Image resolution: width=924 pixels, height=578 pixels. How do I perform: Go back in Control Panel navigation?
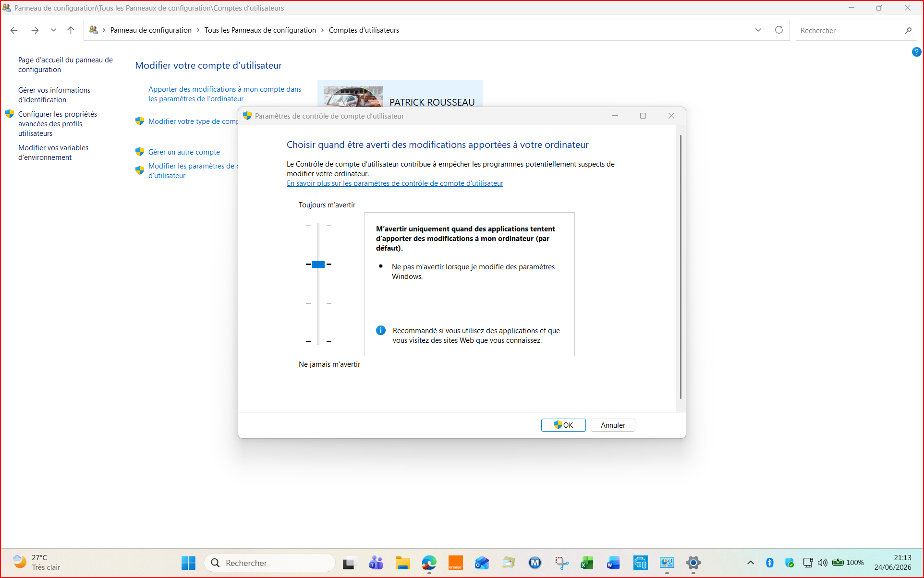pyautogui.click(x=14, y=30)
